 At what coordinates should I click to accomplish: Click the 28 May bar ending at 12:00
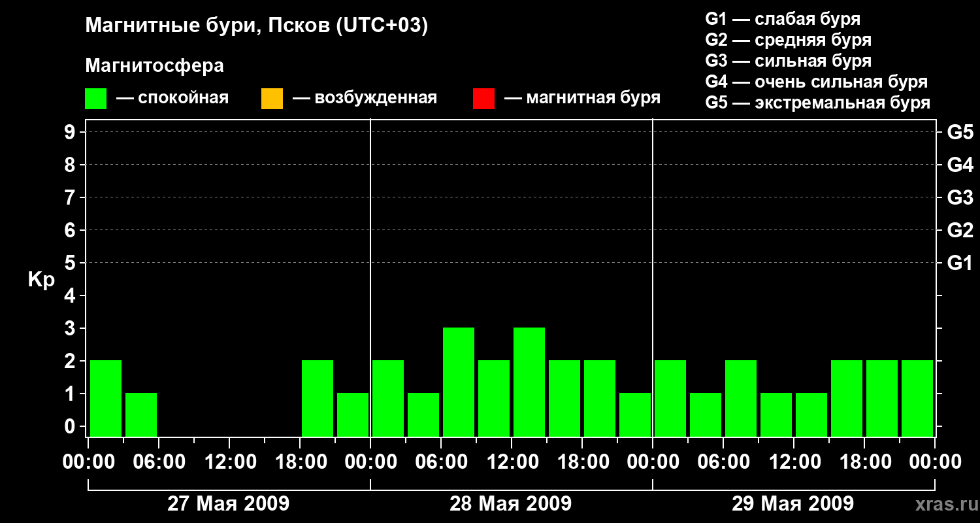[494, 399]
